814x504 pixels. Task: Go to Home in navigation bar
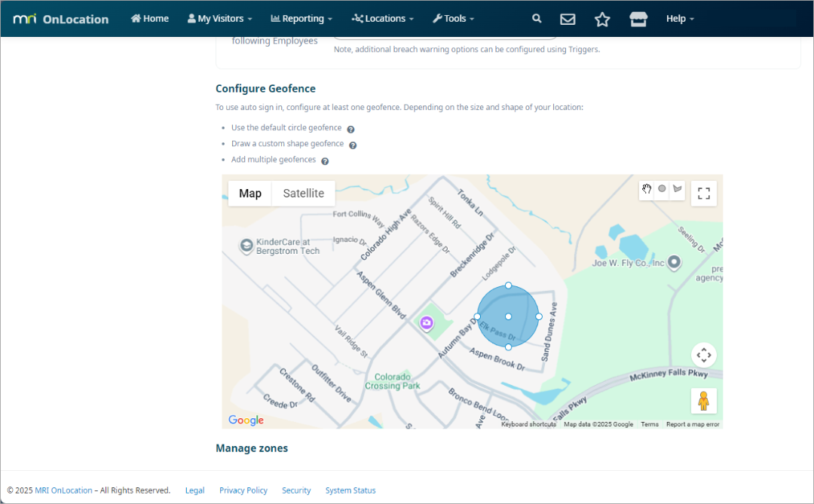coord(150,19)
